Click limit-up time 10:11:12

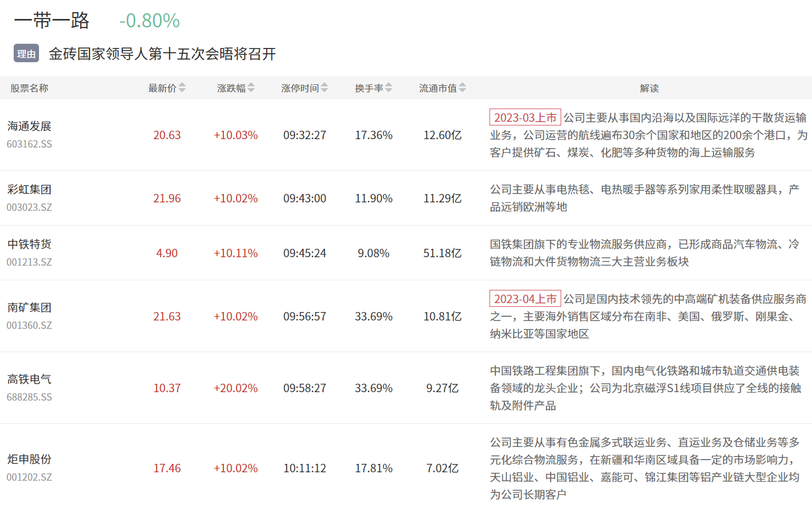point(305,468)
